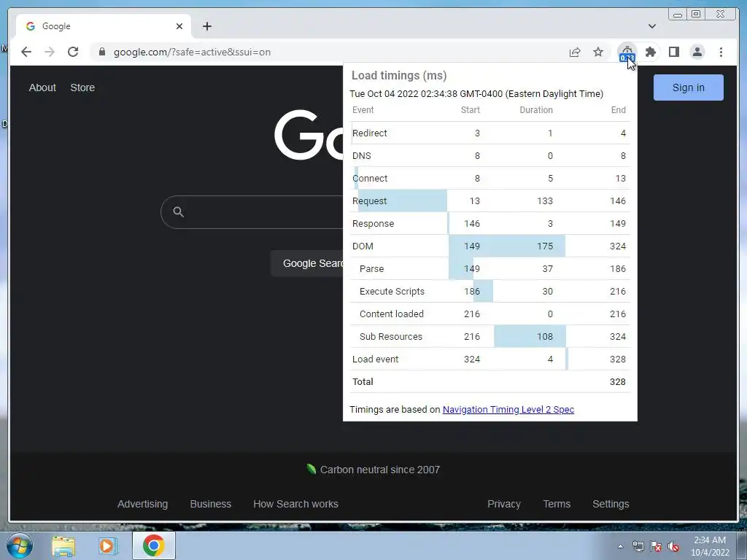The image size is (747, 560).
Task: Click the DOM duration value 175
Action: 545,246
